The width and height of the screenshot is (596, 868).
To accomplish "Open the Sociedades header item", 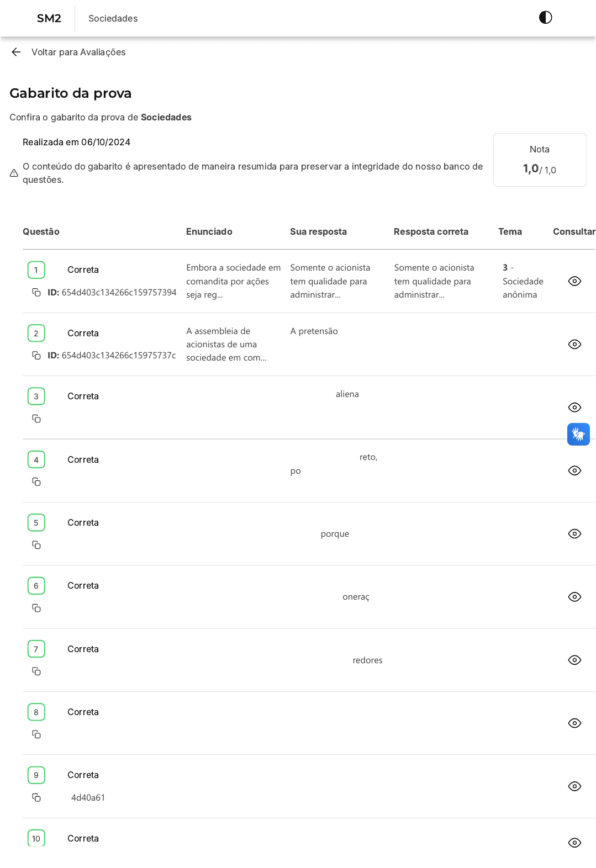I will [x=113, y=18].
